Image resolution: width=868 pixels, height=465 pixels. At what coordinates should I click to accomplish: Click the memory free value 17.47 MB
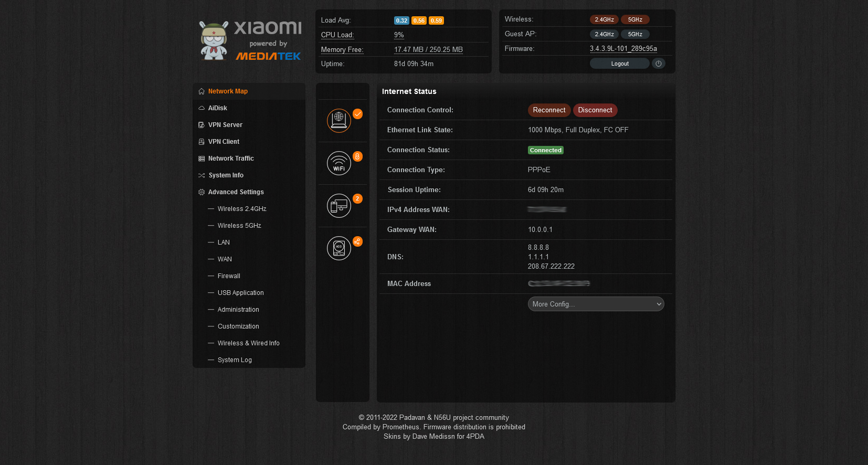(428, 50)
